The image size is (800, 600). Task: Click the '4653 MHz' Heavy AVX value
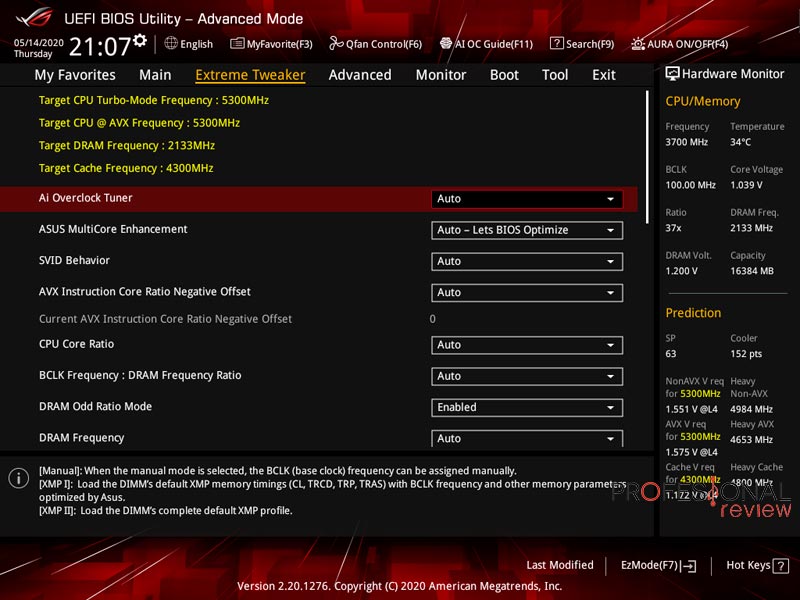[x=752, y=439]
